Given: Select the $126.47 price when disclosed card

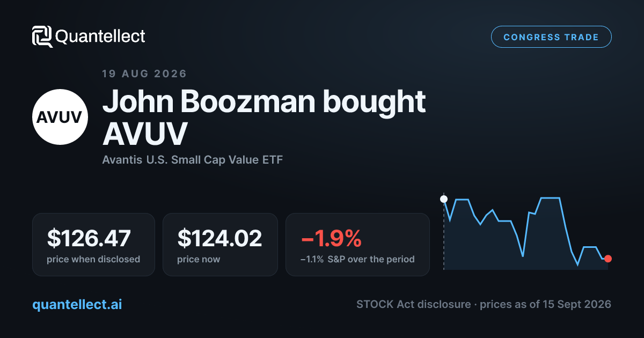Looking at the screenshot, I should [93, 245].
